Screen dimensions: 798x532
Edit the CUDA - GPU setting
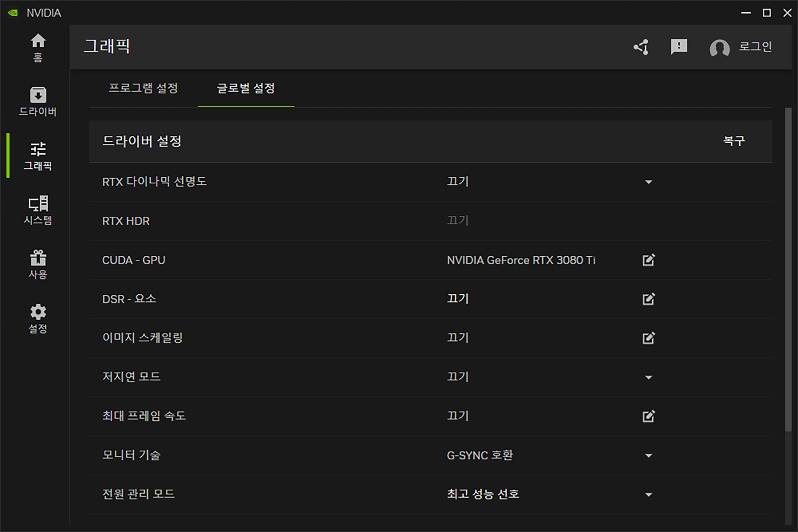pos(648,260)
